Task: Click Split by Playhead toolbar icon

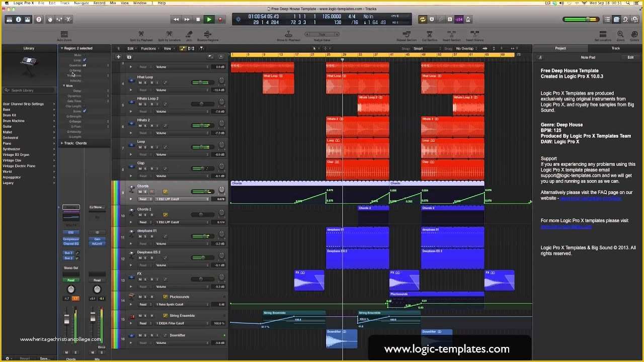Action: 141,36
